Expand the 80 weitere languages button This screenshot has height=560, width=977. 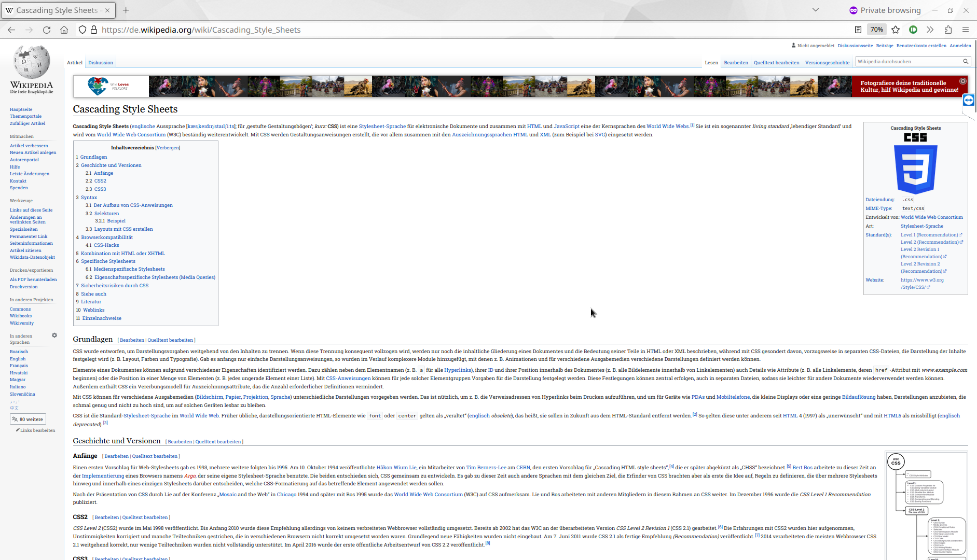point(28,419)
